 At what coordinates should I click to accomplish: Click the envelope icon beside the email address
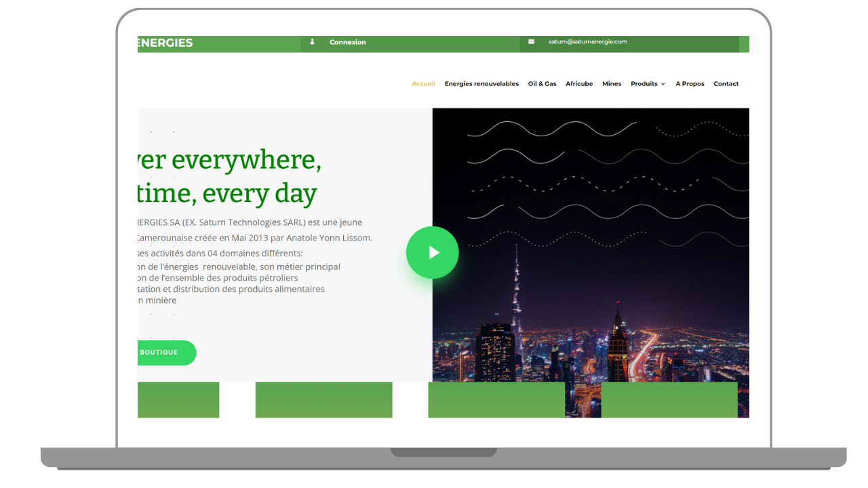pyautogui.click(x=531, y=42)
